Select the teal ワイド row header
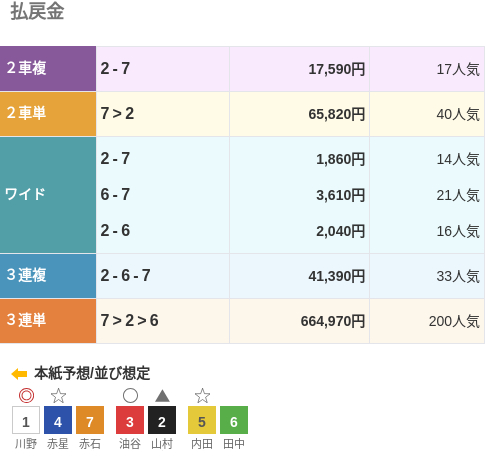The height and width of the screenshot is (468, 485). click(x=48, y=195)
